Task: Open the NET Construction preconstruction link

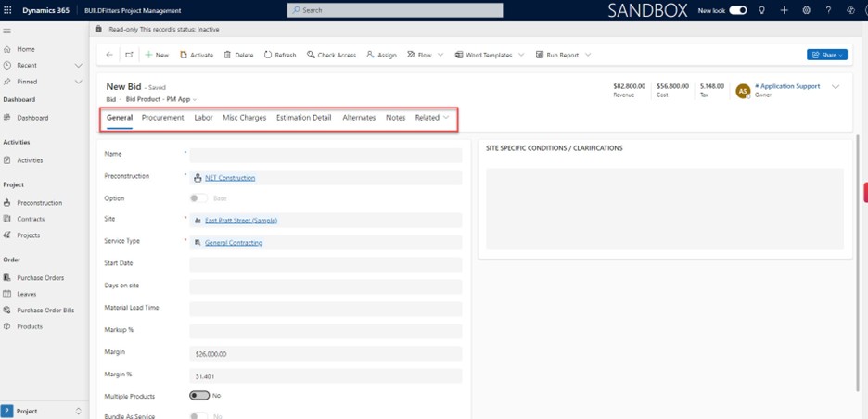Action: pyautogui.click(x=230, y=178)
